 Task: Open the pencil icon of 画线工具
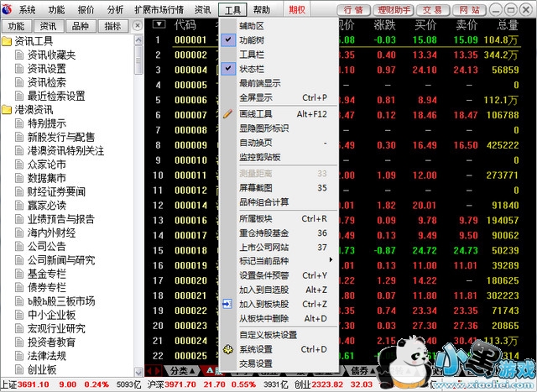point(227,114)
